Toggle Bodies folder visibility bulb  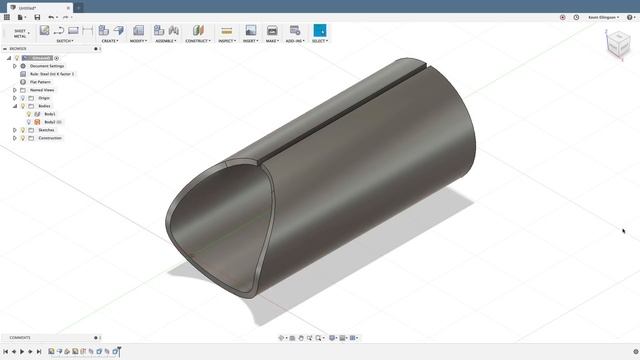click(23, 106)
